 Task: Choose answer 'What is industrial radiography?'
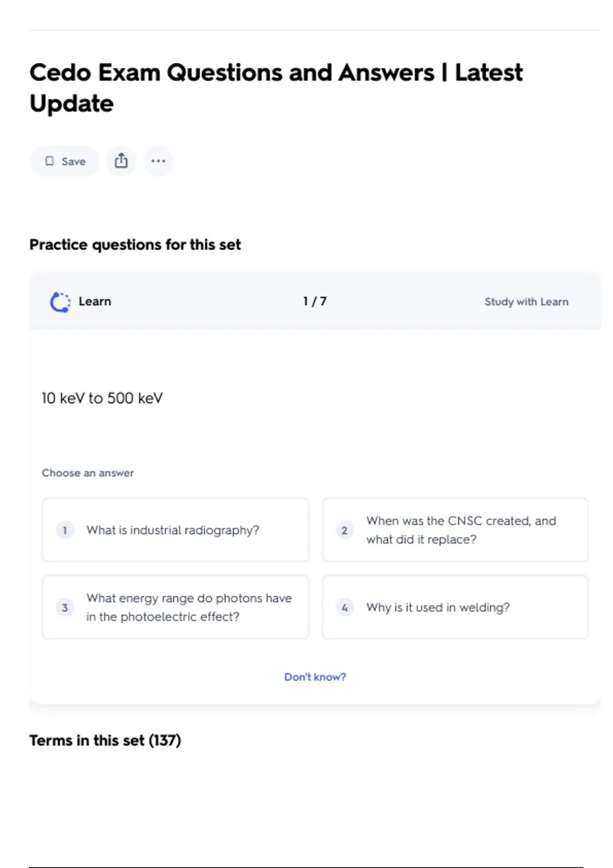tap(175, 530)
